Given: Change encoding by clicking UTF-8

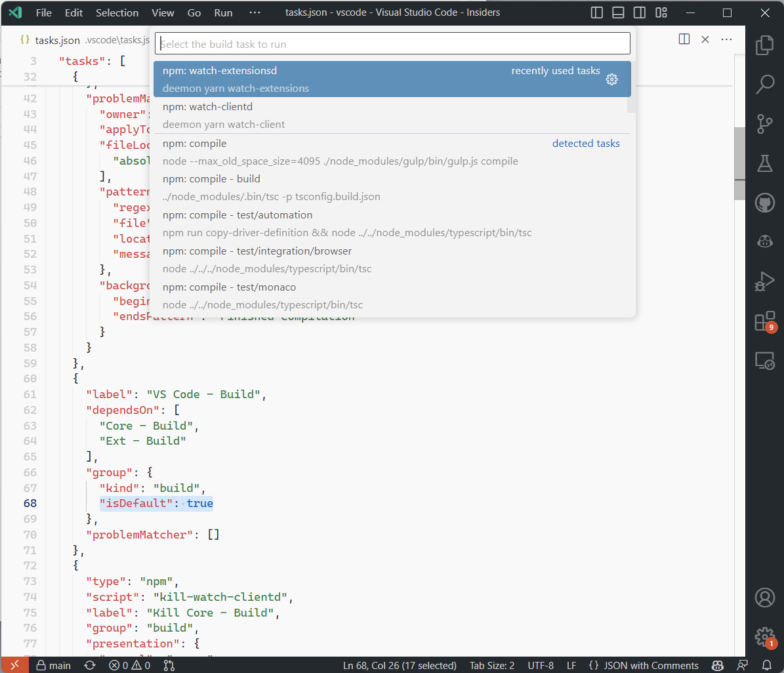Looking at the screenshot, I should click(x=540, y=665).
